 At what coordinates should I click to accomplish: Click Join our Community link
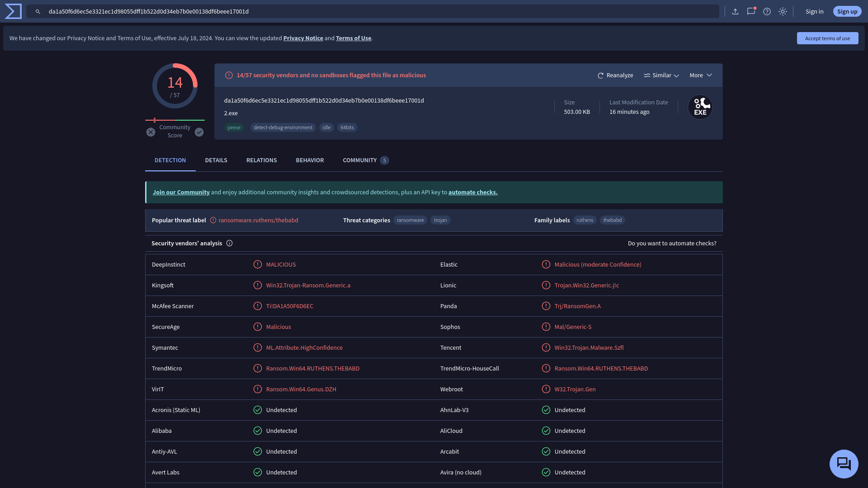click(x=181, y=192)
